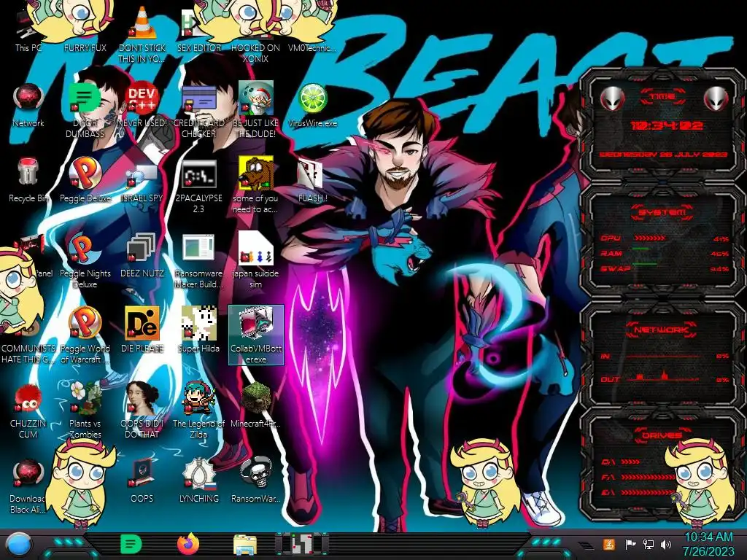The height and width of the screenshot is (560, 747).
Task: Launch CHUZZIN CUM red fuzzy icon
Action: coord(28,411)
